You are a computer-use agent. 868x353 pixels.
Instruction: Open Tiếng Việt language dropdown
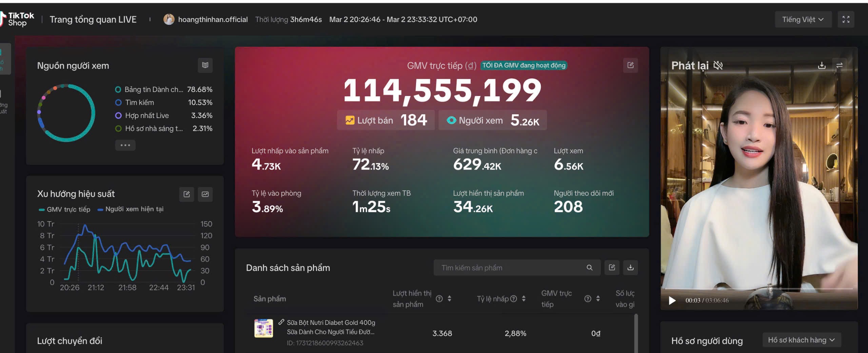coord(803,19)
